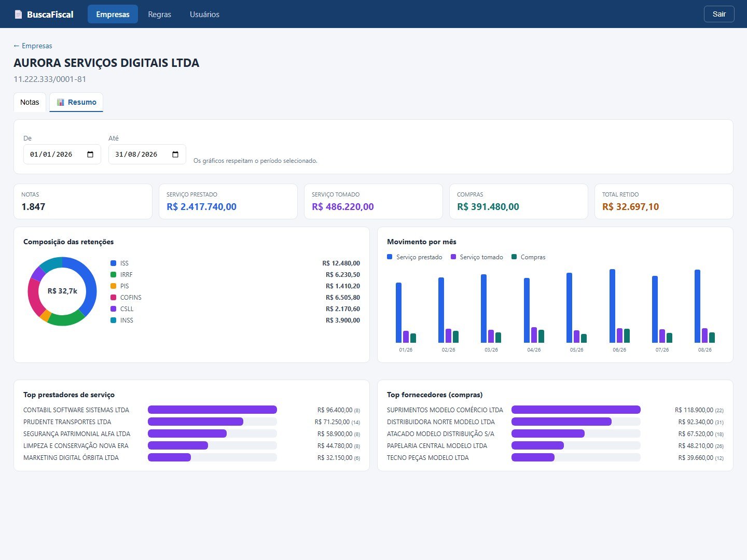Click the donut chart center R$ 32,7k
This screenshot has width=747, height=560.
tap(62, 291)
